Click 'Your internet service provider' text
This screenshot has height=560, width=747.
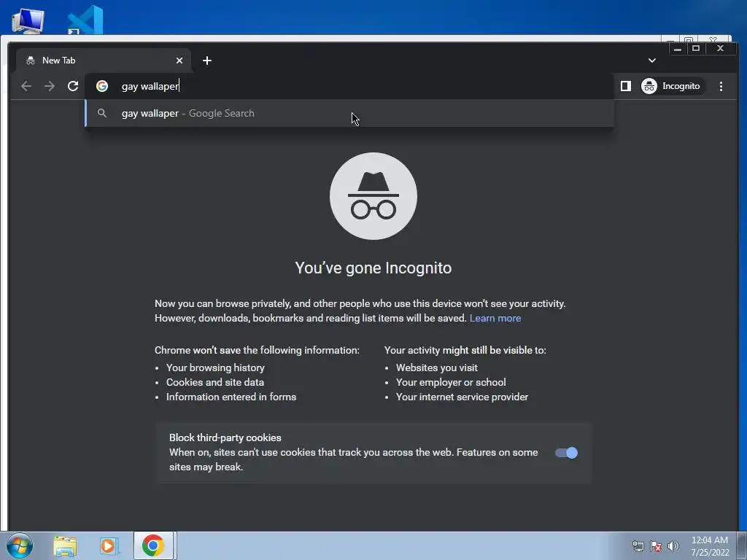pyautogui.click(x=462, y=397)
